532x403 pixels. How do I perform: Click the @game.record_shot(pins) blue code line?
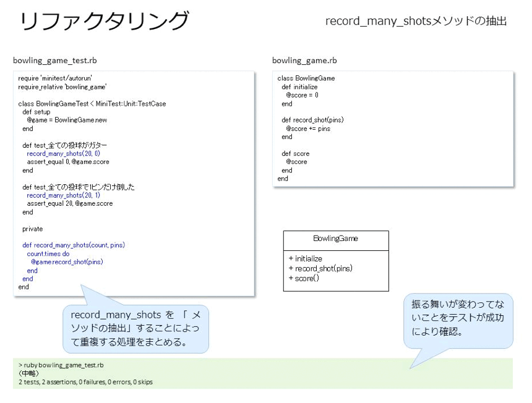point(67,261)
